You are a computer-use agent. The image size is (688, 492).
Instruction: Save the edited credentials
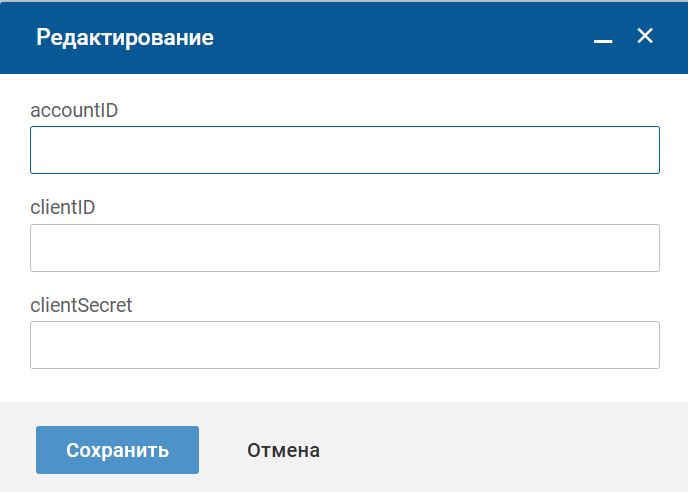click(117, 450)
